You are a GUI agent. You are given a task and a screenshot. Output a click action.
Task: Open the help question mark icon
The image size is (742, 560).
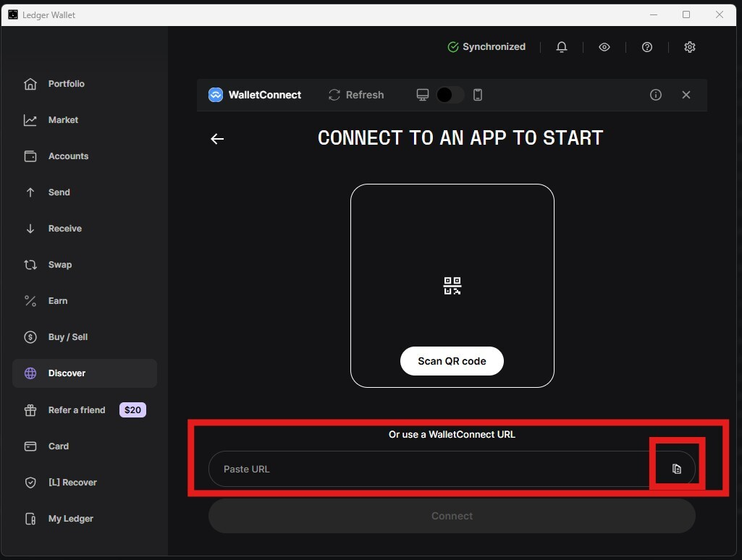[x=647, y=47]
